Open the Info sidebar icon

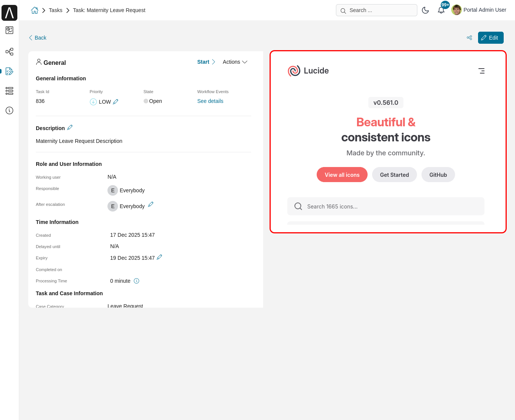click(9, 110)
